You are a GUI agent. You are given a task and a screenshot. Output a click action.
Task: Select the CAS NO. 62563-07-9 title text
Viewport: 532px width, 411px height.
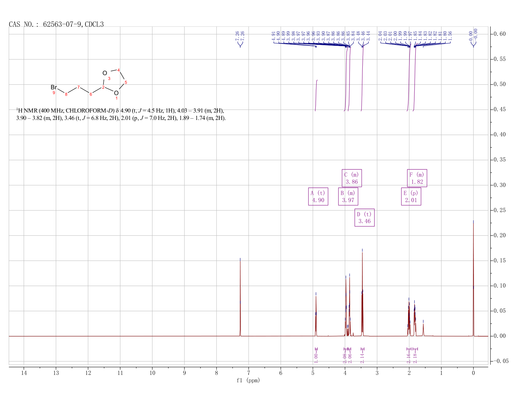(56, 24)
